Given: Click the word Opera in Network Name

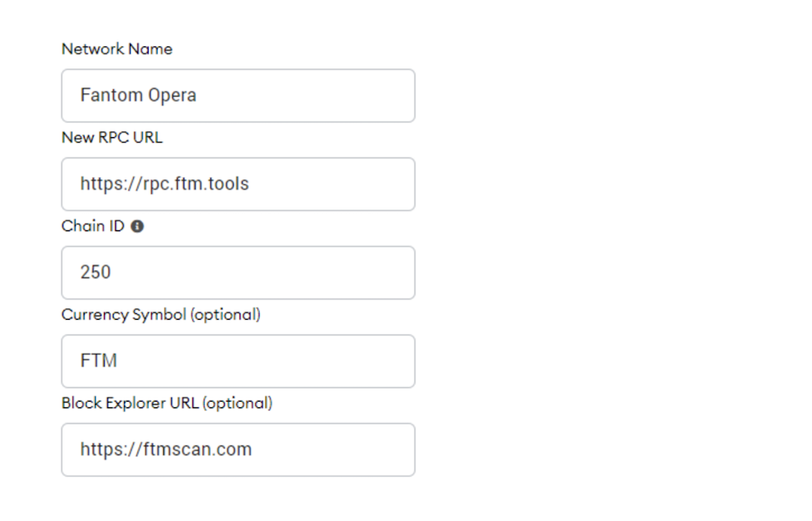Looking at the screenshot, I should tap(172, 97).
